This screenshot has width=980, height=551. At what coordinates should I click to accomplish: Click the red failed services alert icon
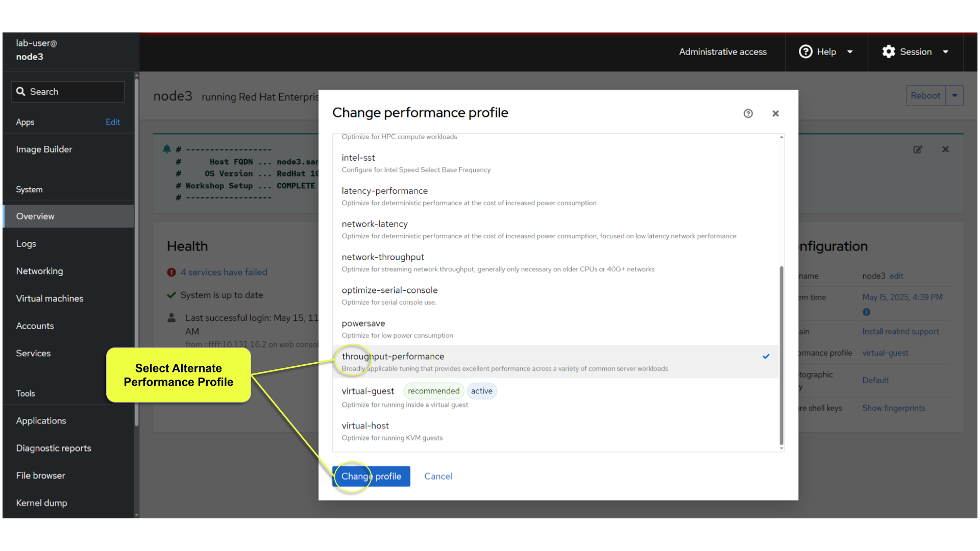click(171, 272)
